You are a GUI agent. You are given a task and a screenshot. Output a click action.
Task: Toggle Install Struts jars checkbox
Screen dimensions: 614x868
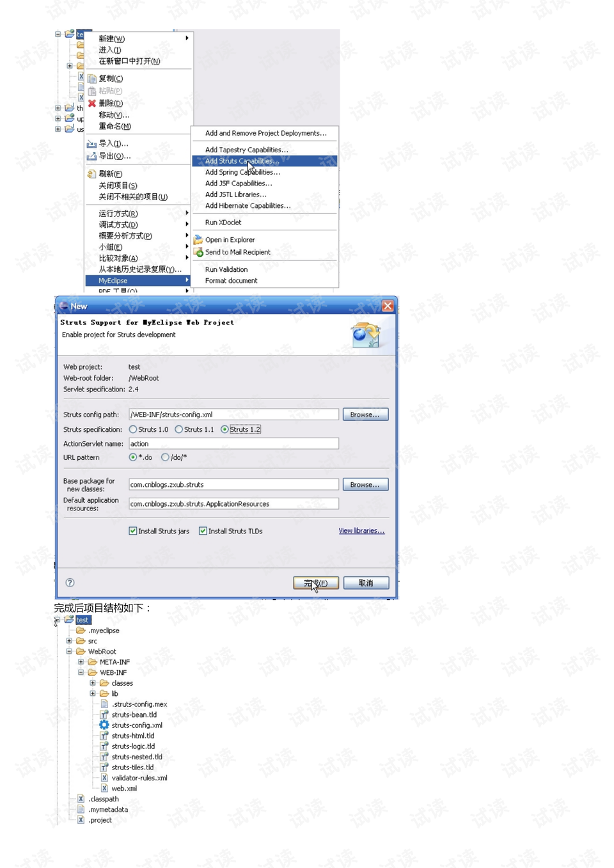[x=133, y=531]
